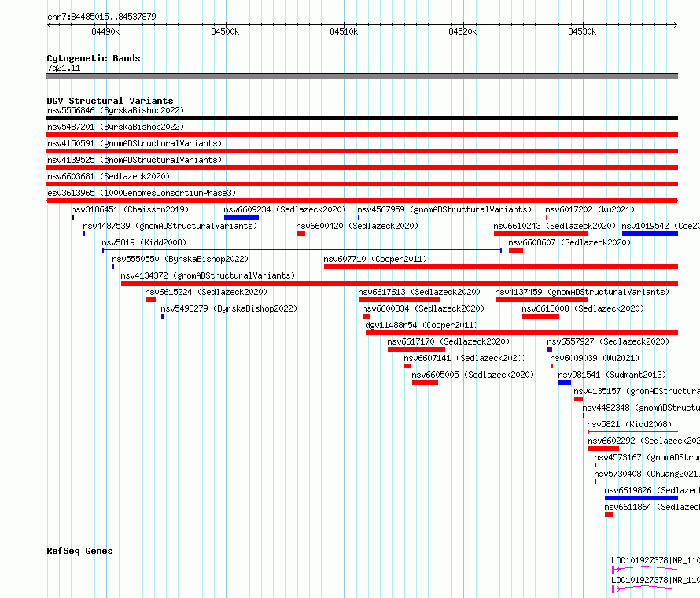The image size is (700, 598).
Task: Select the nsv6611864 variant label
Action: pos(652,507)
